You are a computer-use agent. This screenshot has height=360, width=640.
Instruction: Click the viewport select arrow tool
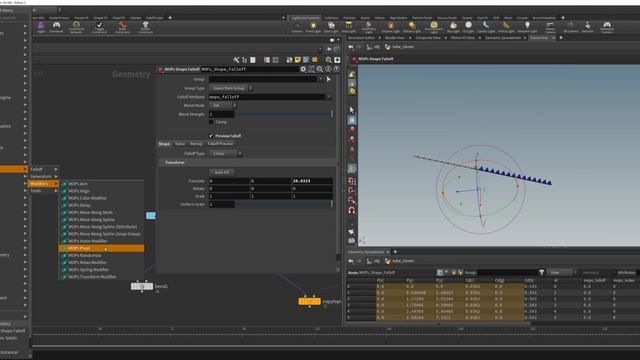[351, 110]
